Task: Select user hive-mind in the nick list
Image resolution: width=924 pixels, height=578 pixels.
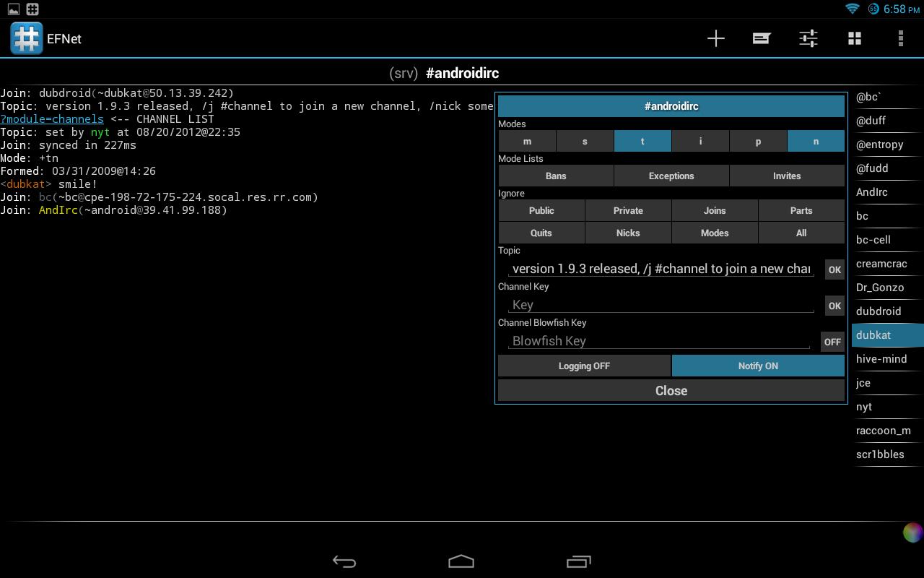Action: (x=887, y=359)
